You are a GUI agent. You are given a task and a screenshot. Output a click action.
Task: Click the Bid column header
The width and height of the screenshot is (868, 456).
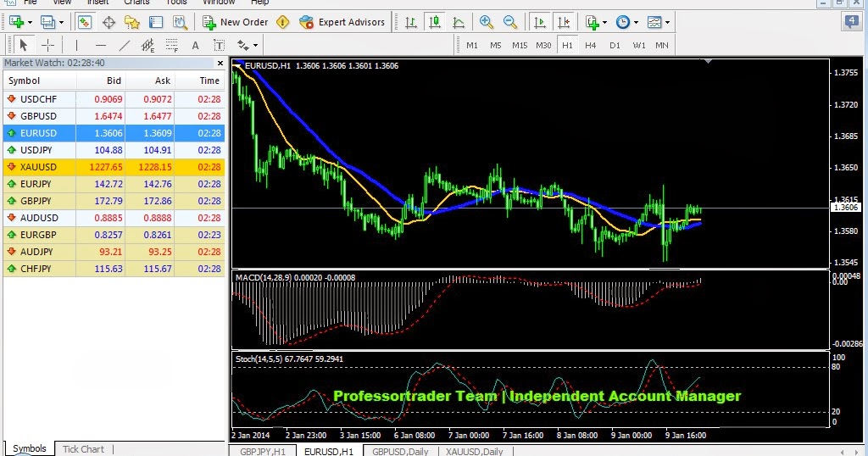[101, 81]
